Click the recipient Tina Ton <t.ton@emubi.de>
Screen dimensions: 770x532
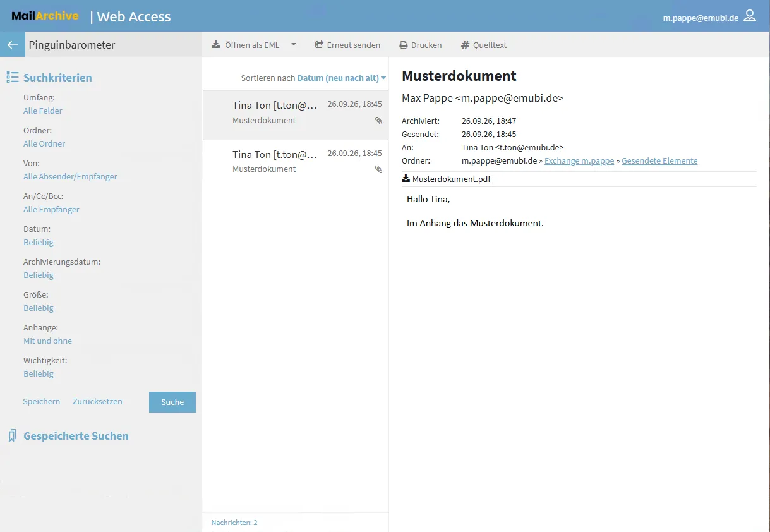[x=513, y=147]
